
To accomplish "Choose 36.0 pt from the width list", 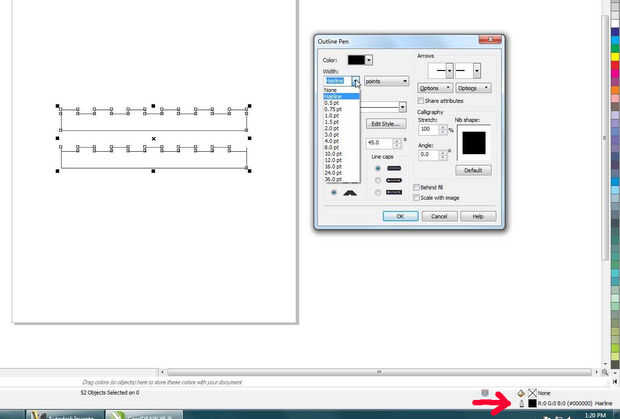I will tap(342, 179).
